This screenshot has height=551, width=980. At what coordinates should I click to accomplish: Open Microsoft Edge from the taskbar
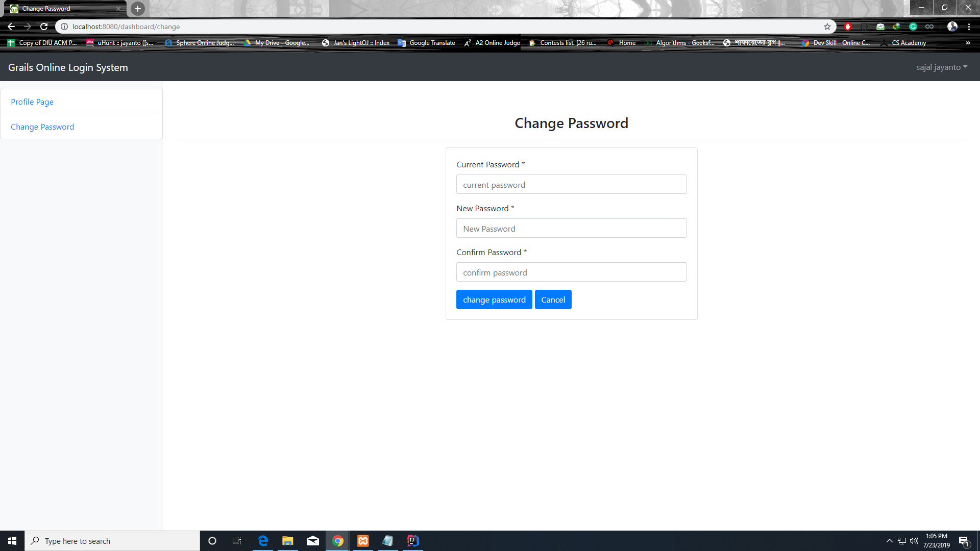262,541
